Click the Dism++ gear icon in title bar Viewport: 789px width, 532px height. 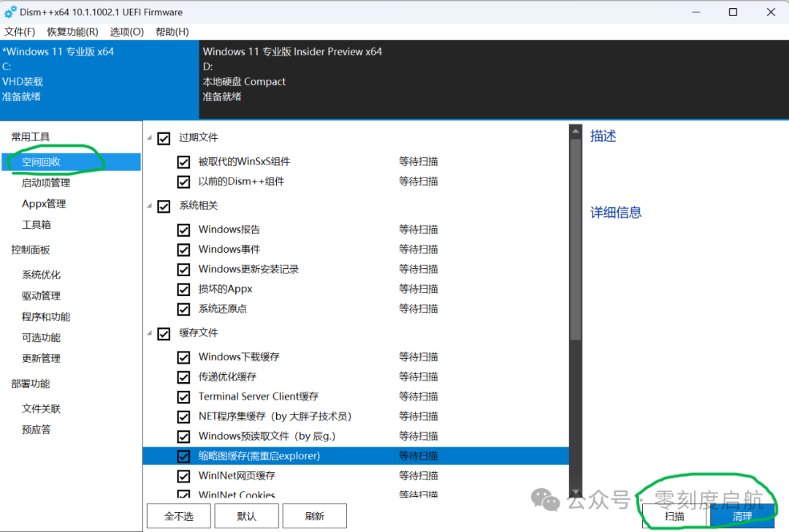[x=10, y=12]
